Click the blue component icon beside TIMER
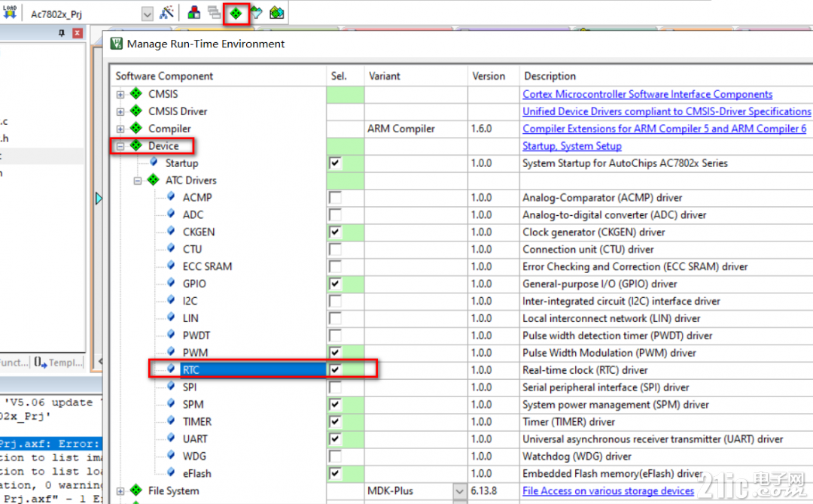The image size is (813, 504). coord(171,421)
